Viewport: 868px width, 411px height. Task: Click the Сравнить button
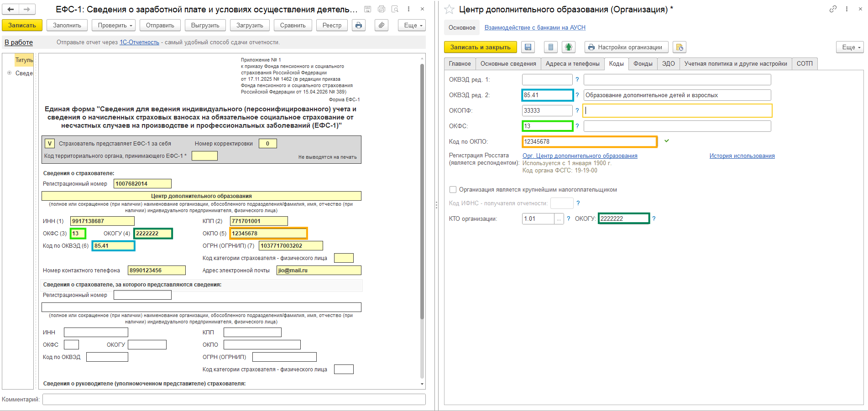[293, 26]
